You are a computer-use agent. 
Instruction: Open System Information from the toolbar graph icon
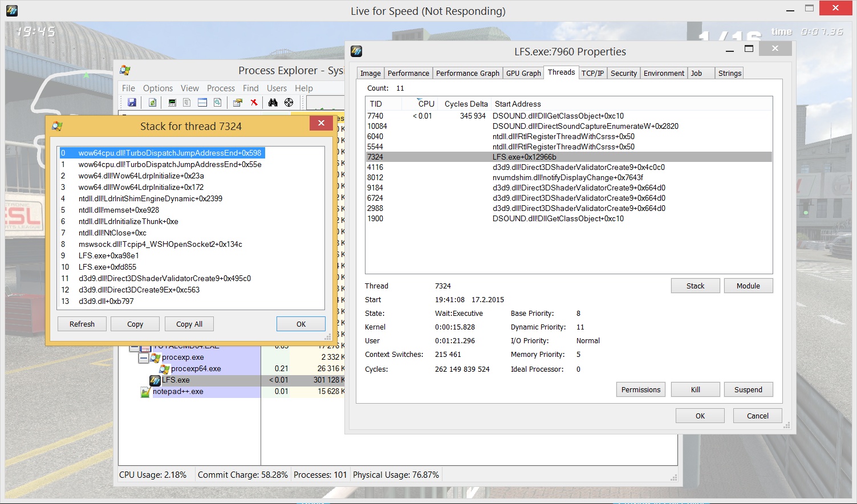pos(172,103)
